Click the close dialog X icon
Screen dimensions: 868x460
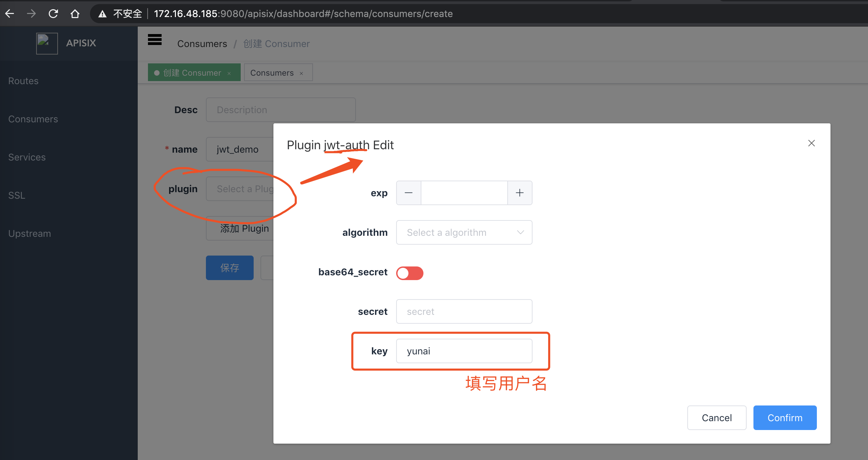[812, 143]
